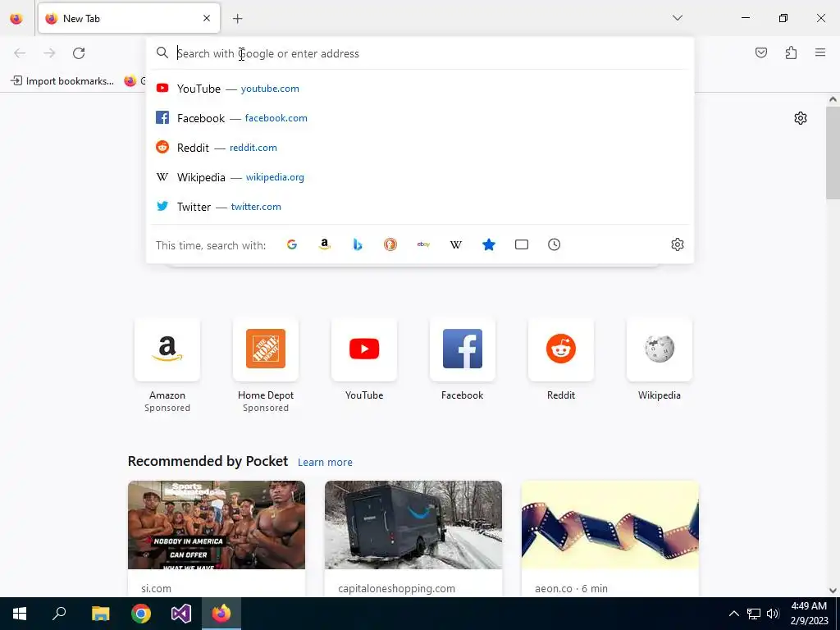Click Learn more link beside Pocket
This screenshot has height=630, width=840.
[x=325, y=463]
